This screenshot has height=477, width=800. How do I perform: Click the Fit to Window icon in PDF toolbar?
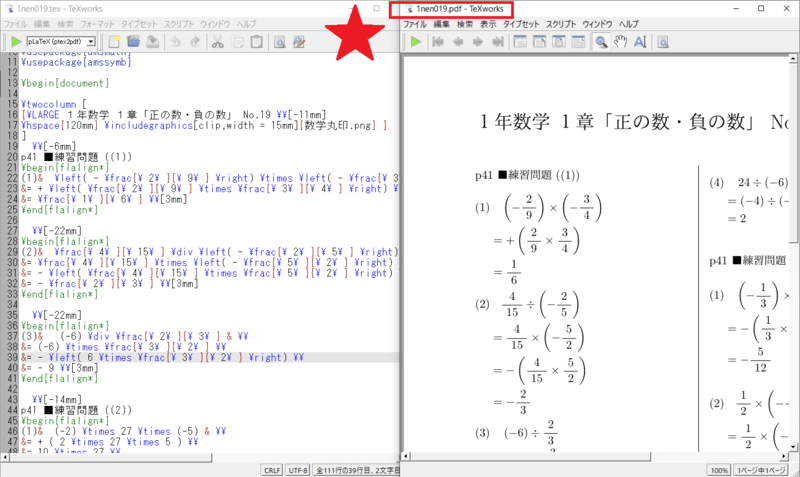[559, 42]
